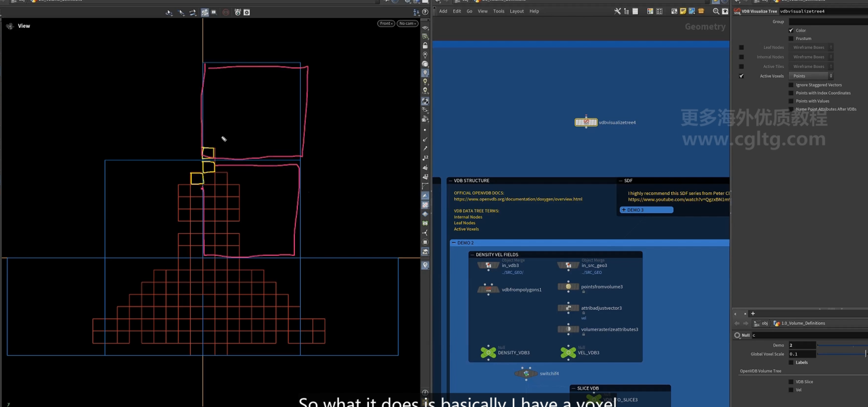Check Points with Index Coordinates
Viewport: 868px width, 407px height.
pos(791,93)
